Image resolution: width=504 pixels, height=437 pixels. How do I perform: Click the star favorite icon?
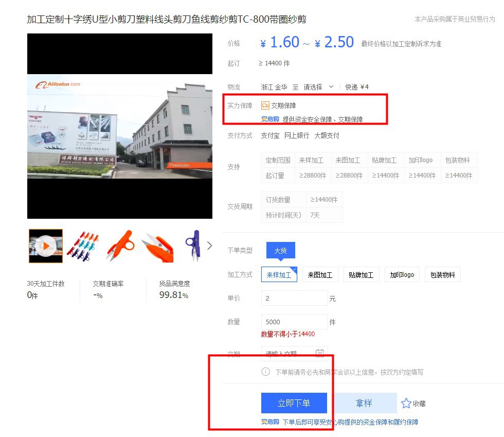coord(406,404)
